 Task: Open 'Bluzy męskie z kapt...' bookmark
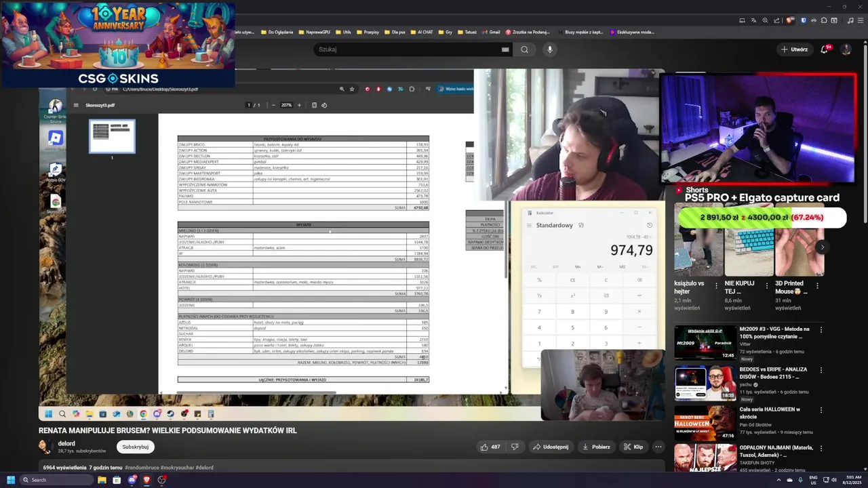[580, 32]
